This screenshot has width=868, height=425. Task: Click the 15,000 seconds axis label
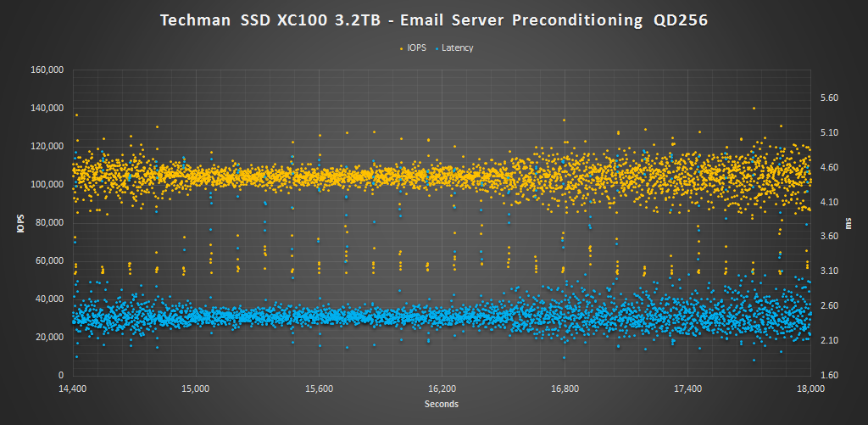pyautogui.click(x=196, y=389)
